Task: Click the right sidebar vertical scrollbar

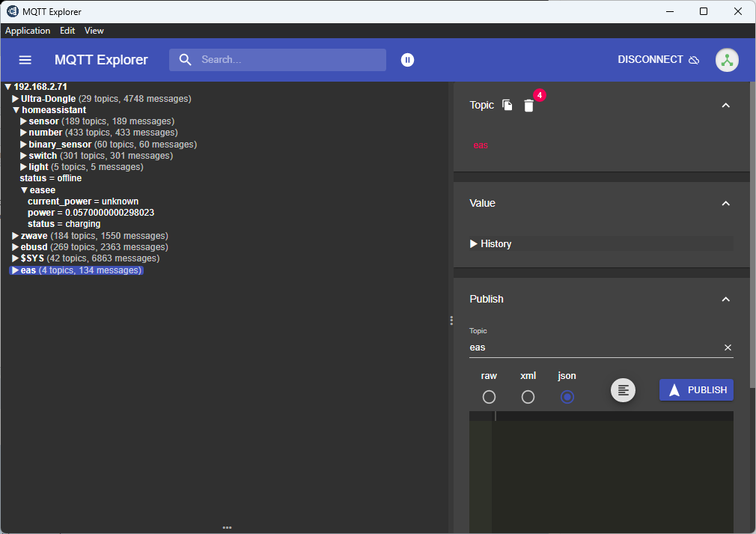Action: 752,234
